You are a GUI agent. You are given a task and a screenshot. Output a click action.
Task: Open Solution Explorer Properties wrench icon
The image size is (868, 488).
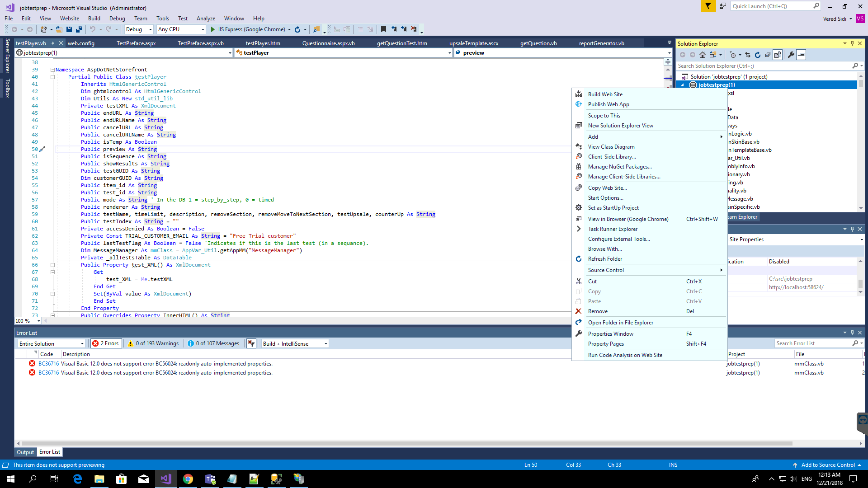tap(791, 55)
